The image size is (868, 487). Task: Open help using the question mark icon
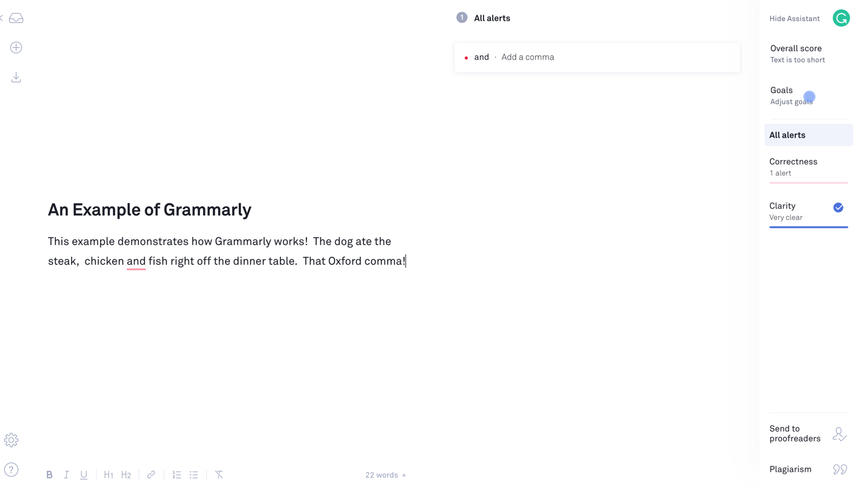[11, 470]
